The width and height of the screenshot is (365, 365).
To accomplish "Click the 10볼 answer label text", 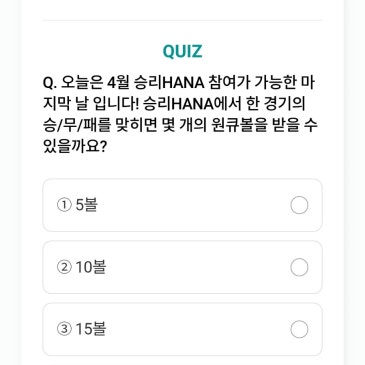I will pyautogui.click(x=91, y=267).
